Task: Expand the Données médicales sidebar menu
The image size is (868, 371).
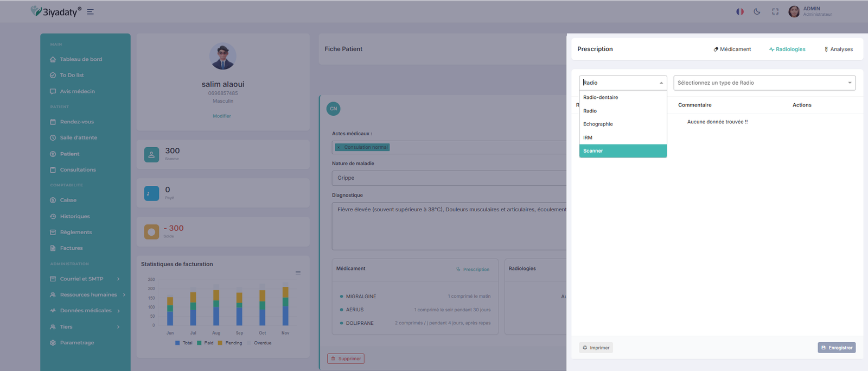Action: click(86, 311)
